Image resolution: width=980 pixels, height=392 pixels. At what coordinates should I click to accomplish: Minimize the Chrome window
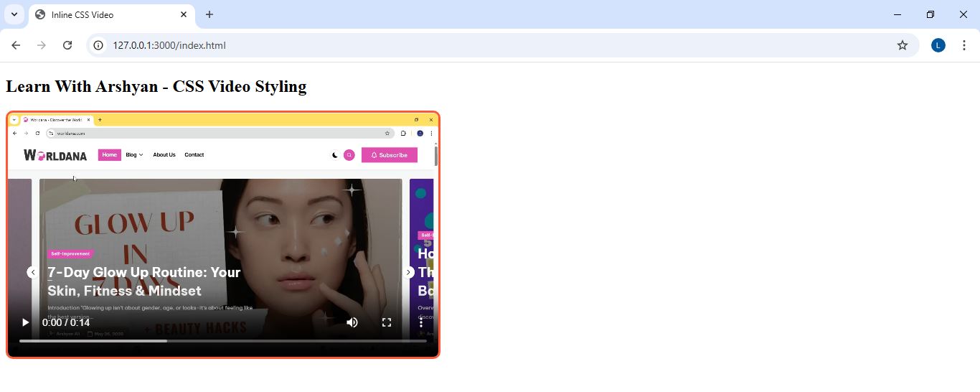[897, 14]
